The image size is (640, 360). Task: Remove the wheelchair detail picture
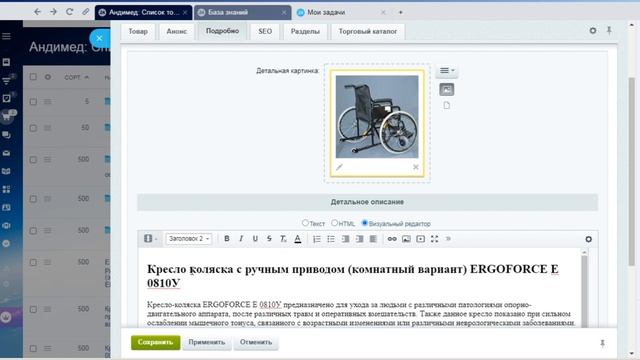[416, 167]
